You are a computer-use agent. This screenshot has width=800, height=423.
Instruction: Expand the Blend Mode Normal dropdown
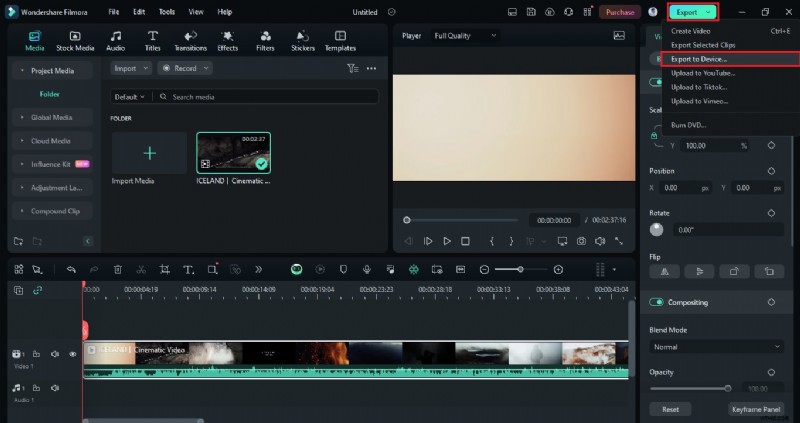[715, 346]
